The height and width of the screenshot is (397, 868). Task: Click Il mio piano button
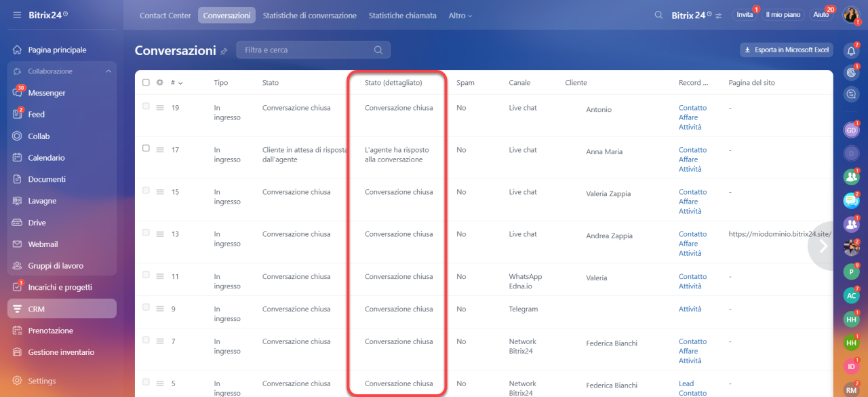tap(783, 15)
